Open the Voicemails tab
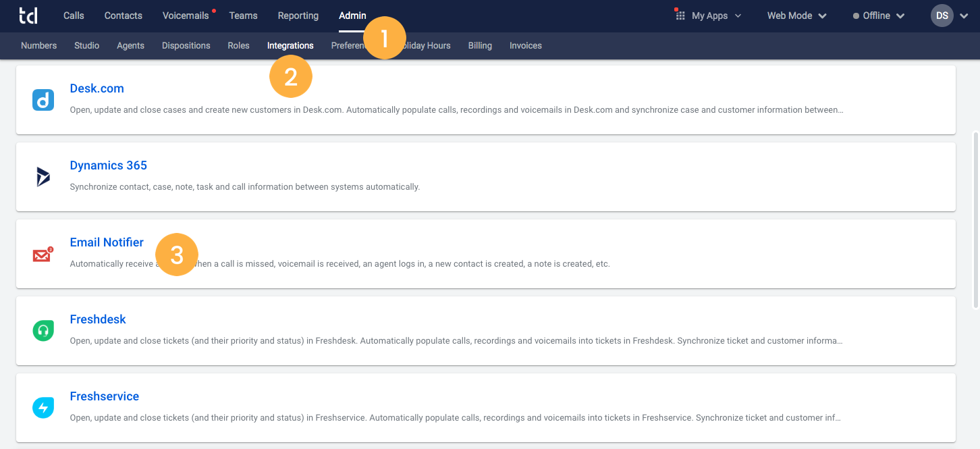This screenshot has height=449, width=980. tap(186, 16)
